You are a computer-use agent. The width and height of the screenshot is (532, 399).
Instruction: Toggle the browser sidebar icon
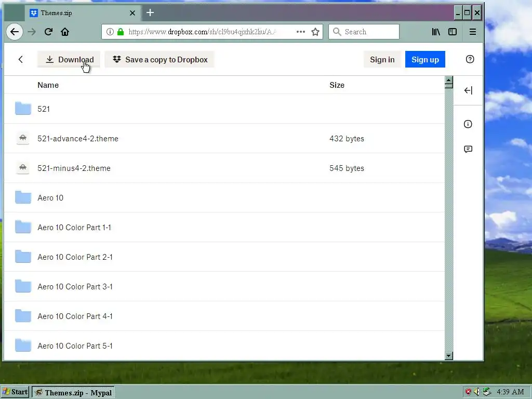click(453, 32)
